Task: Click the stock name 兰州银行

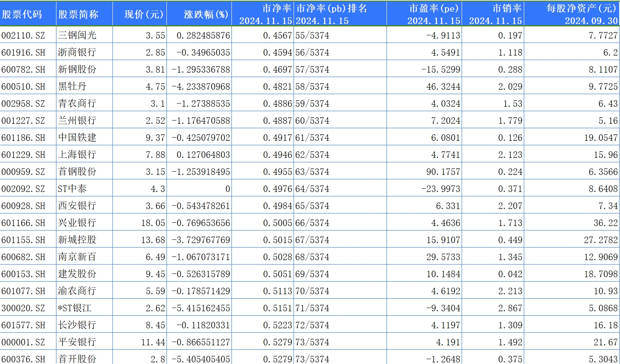Action: pyautogui.click(x=77, y=121)
